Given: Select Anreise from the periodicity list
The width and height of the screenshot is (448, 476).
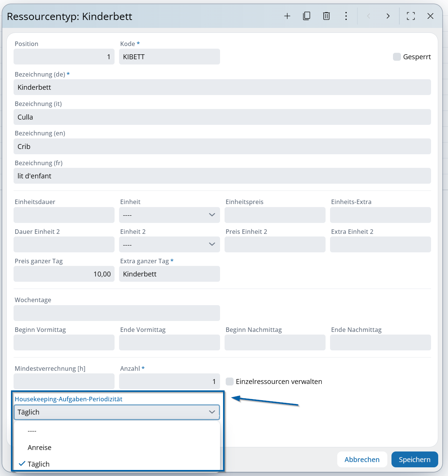Looking at the screenshot, I should coord(40,447).
